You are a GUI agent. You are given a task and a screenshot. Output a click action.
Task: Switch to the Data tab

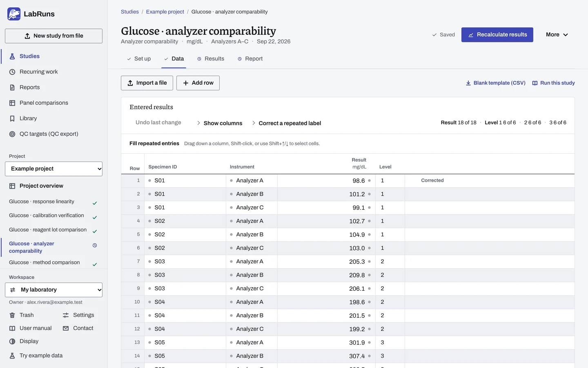click(x=174, y=59)
